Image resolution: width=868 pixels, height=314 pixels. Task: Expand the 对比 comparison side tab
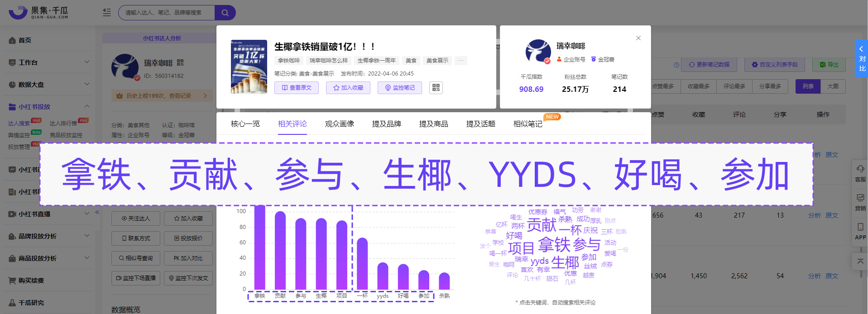click(861, 59)
